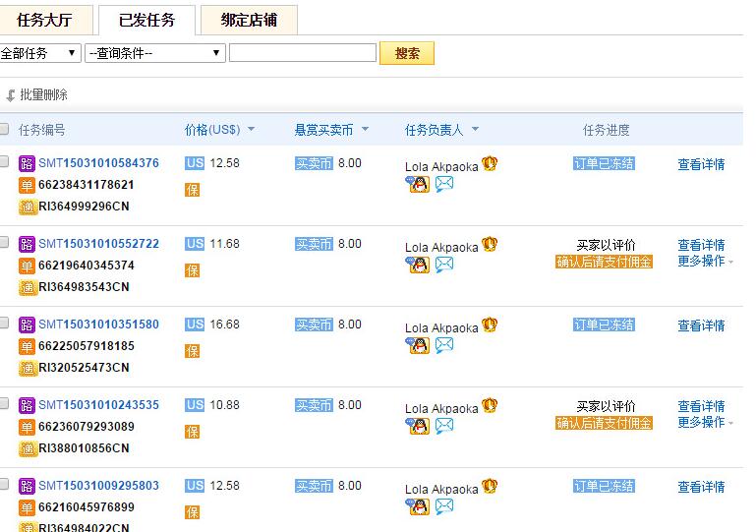This screenshot has width=756, height=532.
Task: Click 查看详情 for task SMT15031009295803
Action: (701, 487)
